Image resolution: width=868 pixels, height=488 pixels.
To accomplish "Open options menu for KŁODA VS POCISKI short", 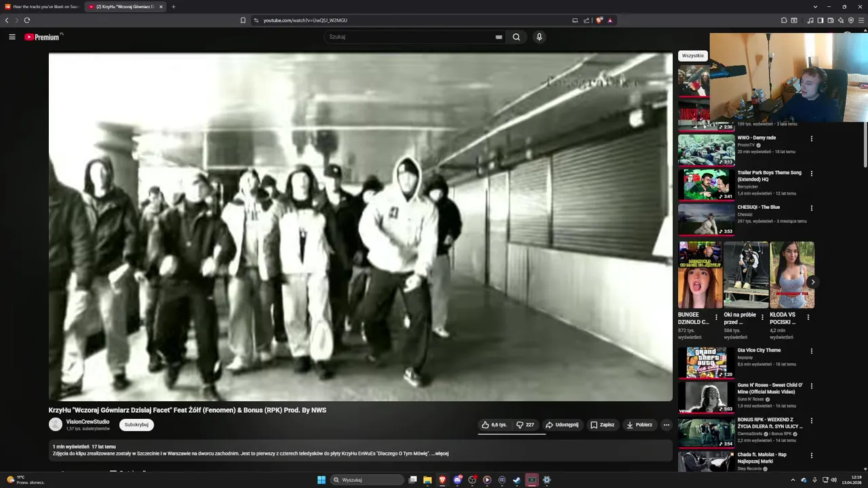I will point(808,317).
